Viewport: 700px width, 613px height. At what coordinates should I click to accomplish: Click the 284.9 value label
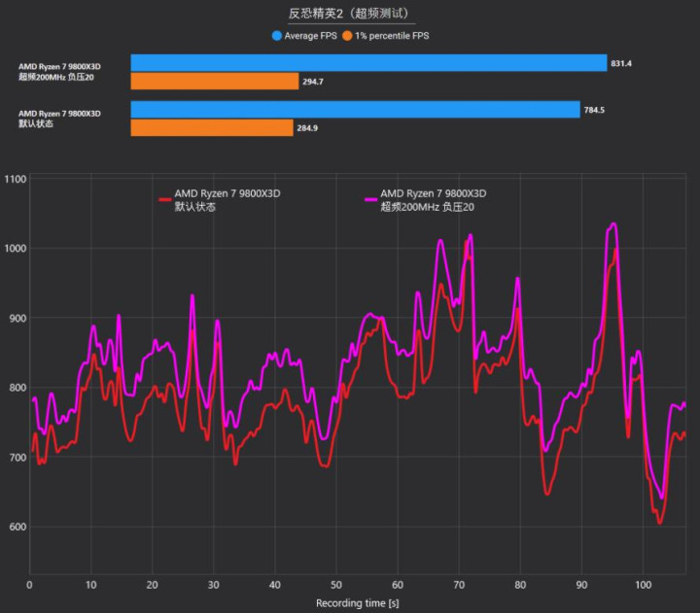(307, 128)
